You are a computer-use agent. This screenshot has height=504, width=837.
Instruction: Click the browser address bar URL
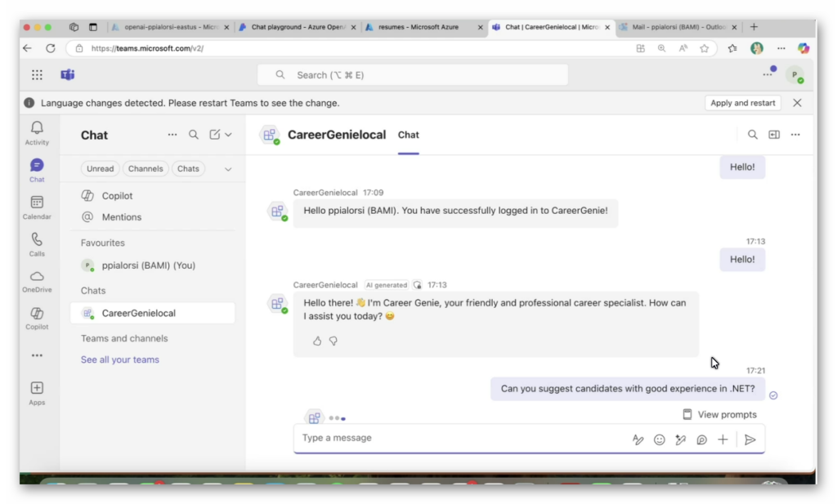point(147,48)
